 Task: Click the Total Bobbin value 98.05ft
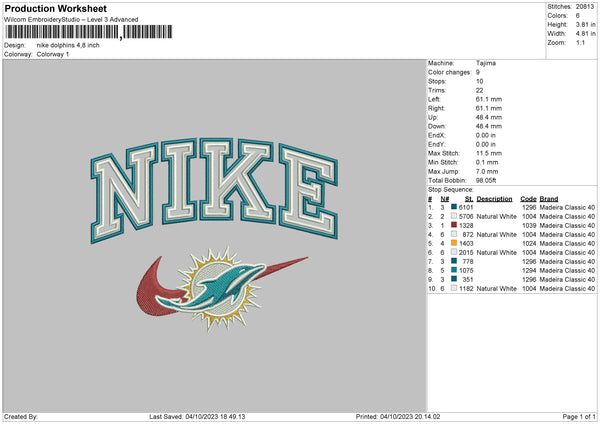pyautogui.click(x=486, y=180)
